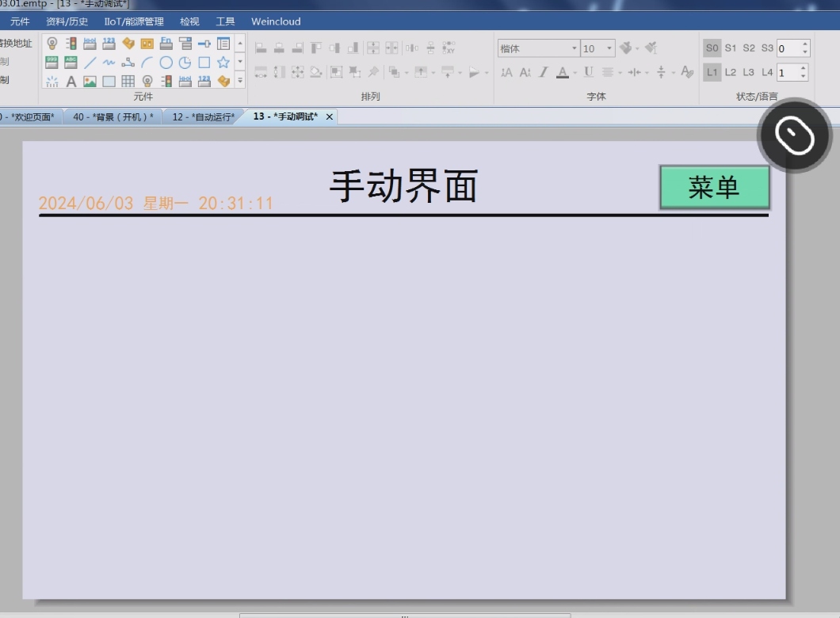
Task: Click the font color A button
Action: pyautogui.click(x=562, y=72)
